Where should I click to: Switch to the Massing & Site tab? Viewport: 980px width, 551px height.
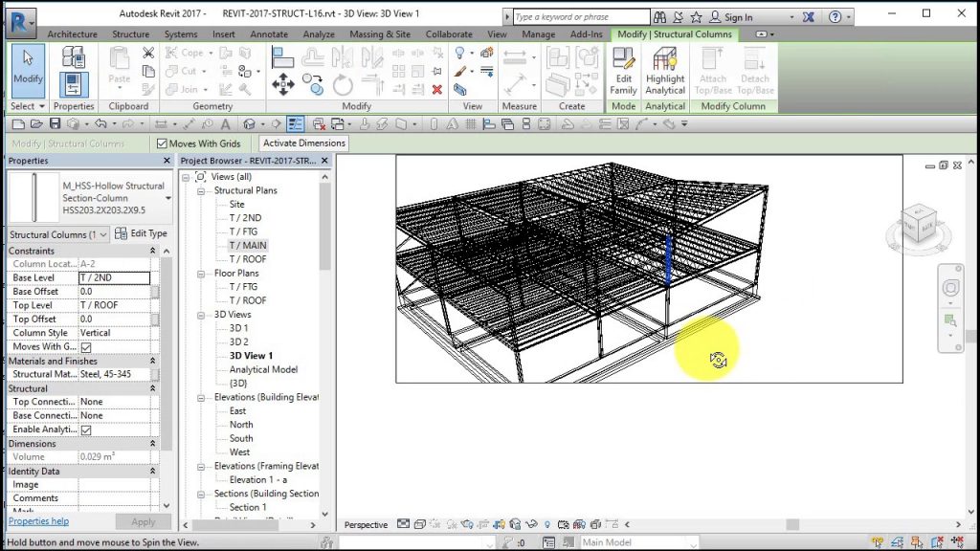point(380,34)
